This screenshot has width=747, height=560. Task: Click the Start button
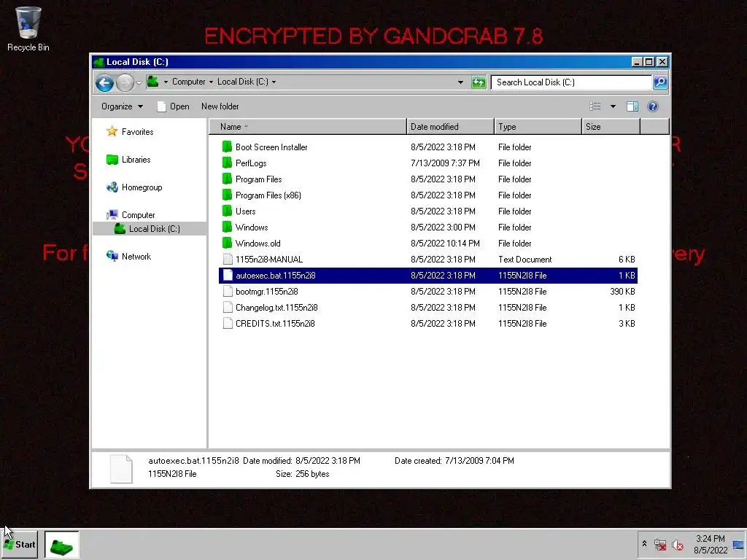click(x=20, y=544)
